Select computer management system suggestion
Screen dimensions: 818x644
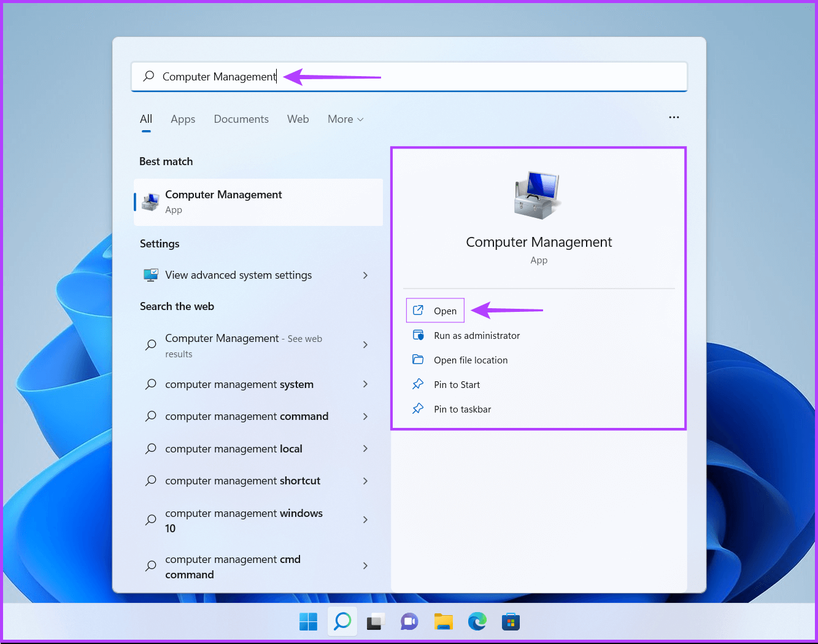(x=258, y=384)
